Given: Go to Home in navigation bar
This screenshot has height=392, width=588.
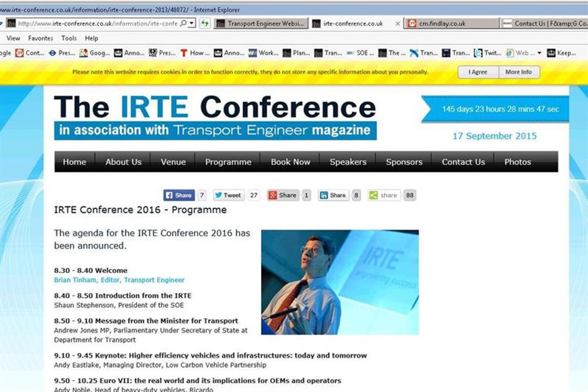Looking at the screenshot, I should 75,162.
